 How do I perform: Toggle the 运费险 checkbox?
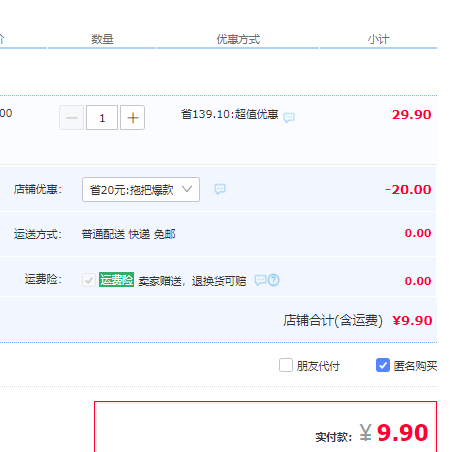[89, 280]
